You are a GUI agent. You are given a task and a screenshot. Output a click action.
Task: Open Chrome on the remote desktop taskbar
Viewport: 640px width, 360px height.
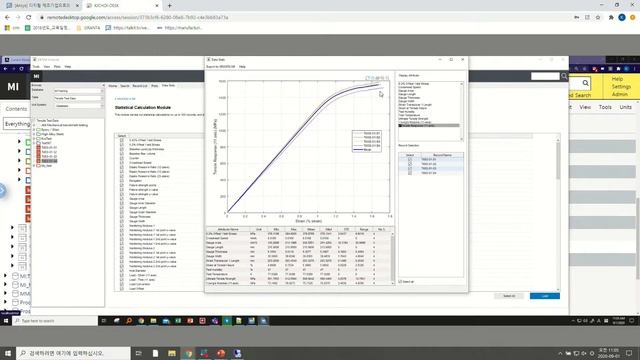pos(141,321)
